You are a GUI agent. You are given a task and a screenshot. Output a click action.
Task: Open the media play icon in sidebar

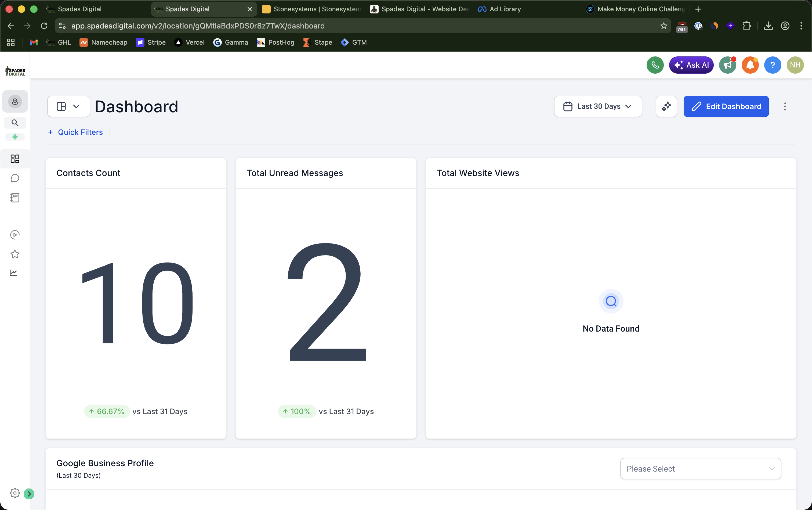pos(15,235)
